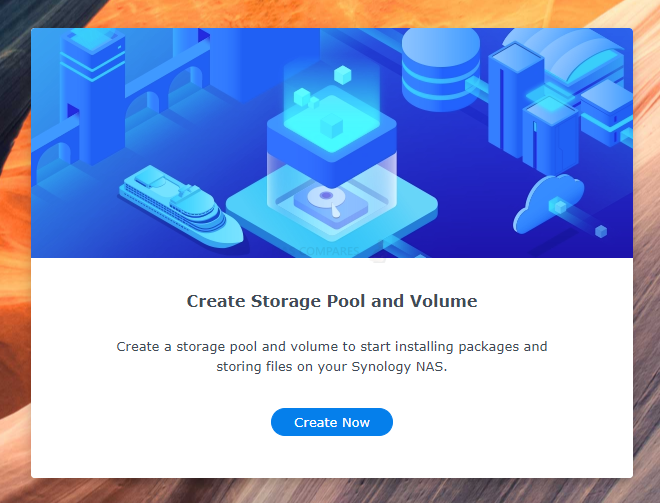Click the Create Now button

(x=332, y=422)
